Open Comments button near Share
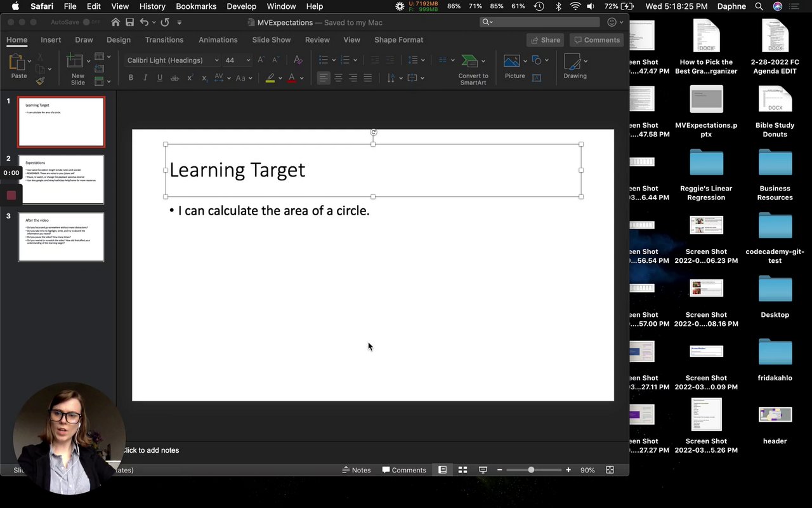The height and width of the screenshot is (508, 812). click(x=596, y=40)
